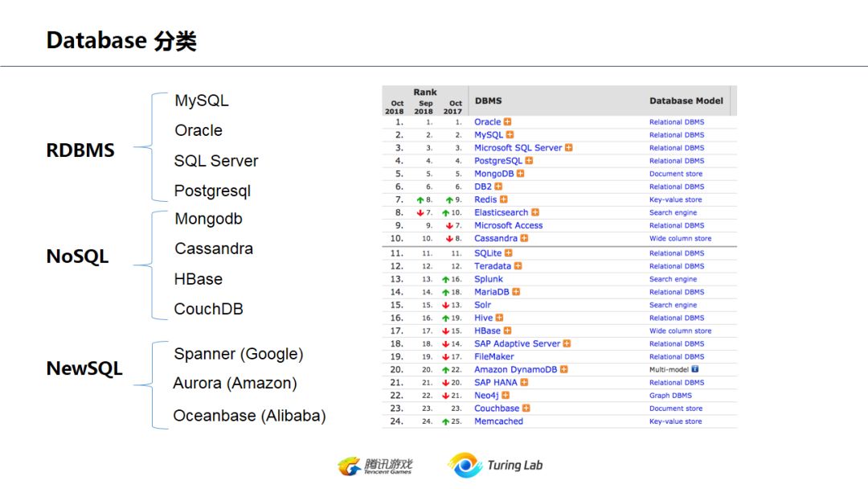868x489 pixels.
Task: Click plus icon beside Microsoft SQL Server
Action: [568, 148]
